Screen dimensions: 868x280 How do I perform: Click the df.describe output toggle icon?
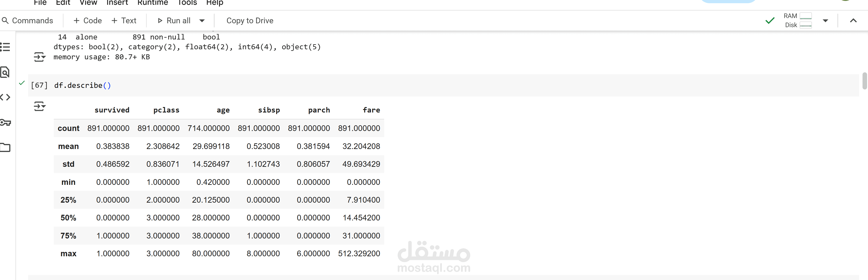click(39, 106)
